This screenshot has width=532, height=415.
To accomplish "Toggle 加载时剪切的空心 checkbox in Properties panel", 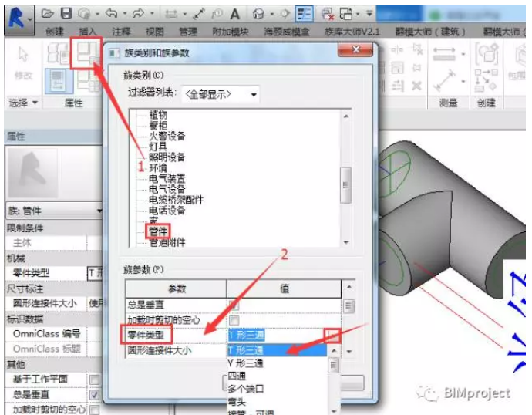I will click(94, 410).
